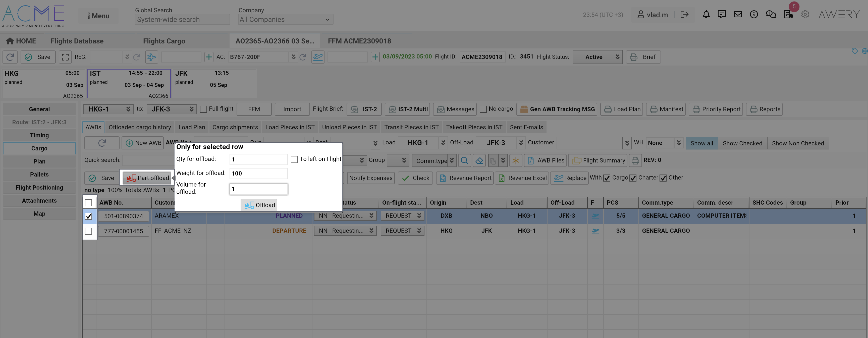Toggle the Other checkbox
The height and width of the screenshot is (338, 868).
pos(663,178)
